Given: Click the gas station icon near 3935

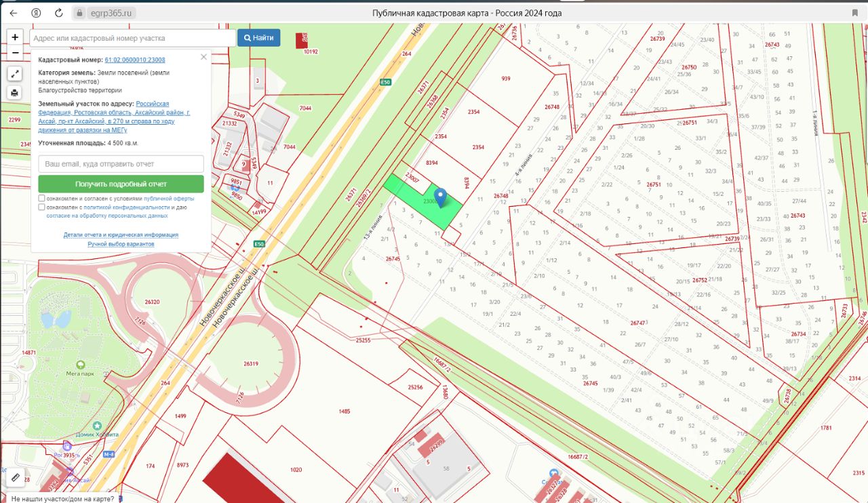Looking at the screenshot, I should tap(67, 446).
